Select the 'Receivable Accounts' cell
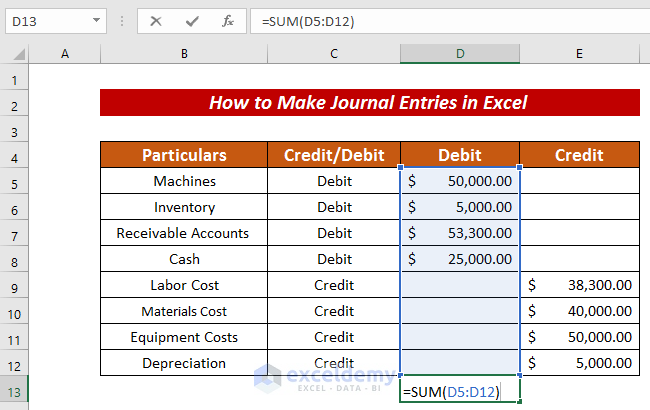This screenshot has width=650, height=410. [184, 233]
